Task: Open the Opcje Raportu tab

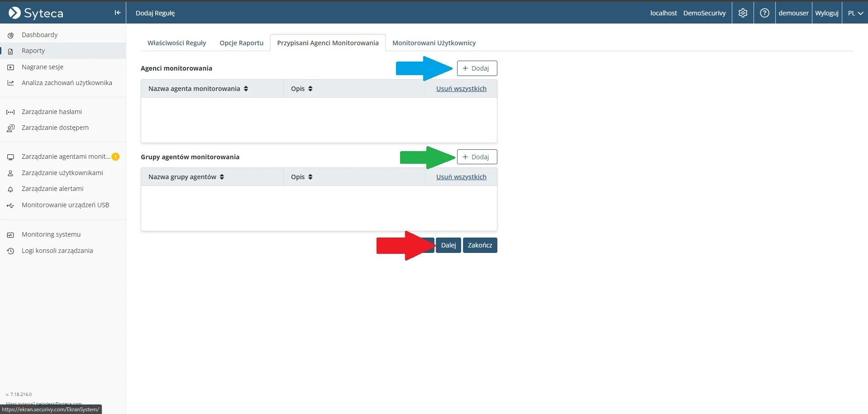Action: 241,43
